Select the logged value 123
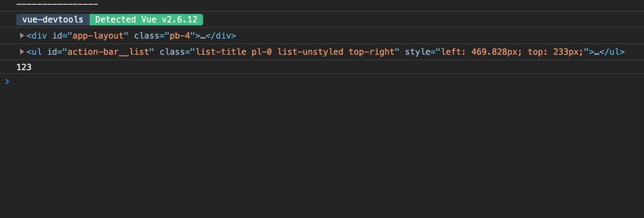 24,67
